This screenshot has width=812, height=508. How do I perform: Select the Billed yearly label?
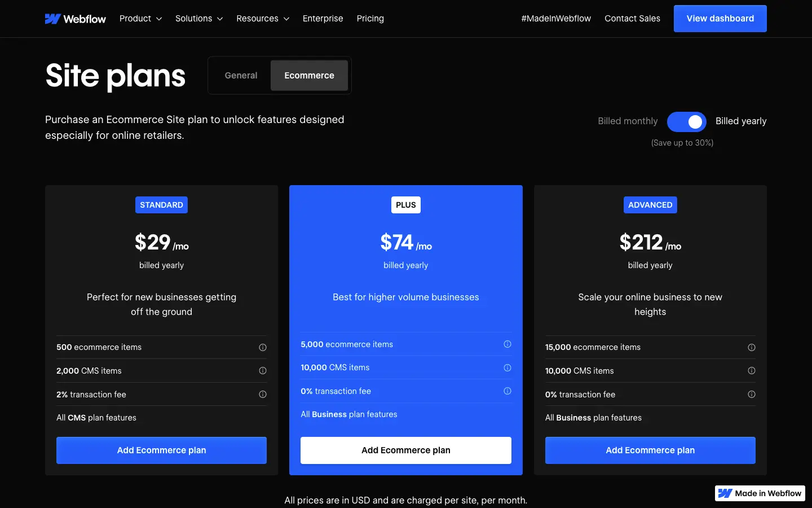[x=741, y=121]
